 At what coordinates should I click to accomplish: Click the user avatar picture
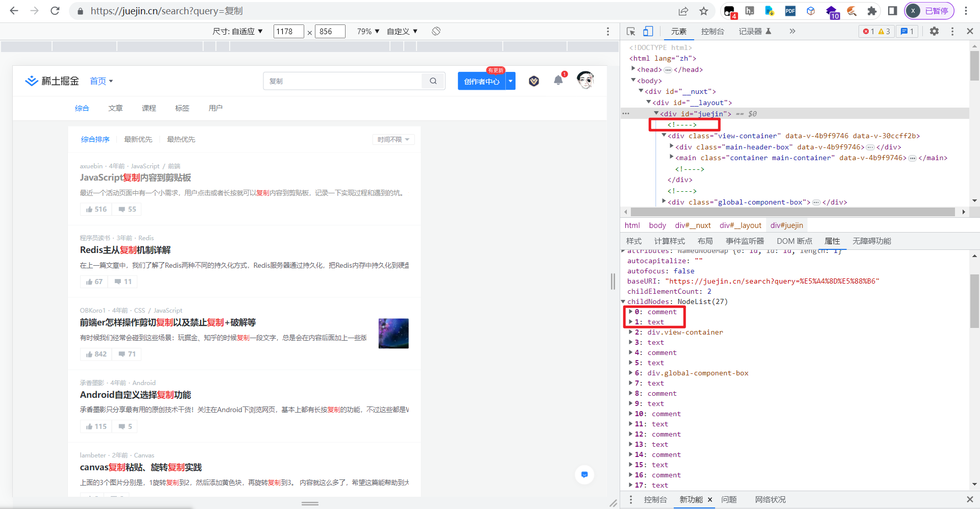tap(585, 80)
